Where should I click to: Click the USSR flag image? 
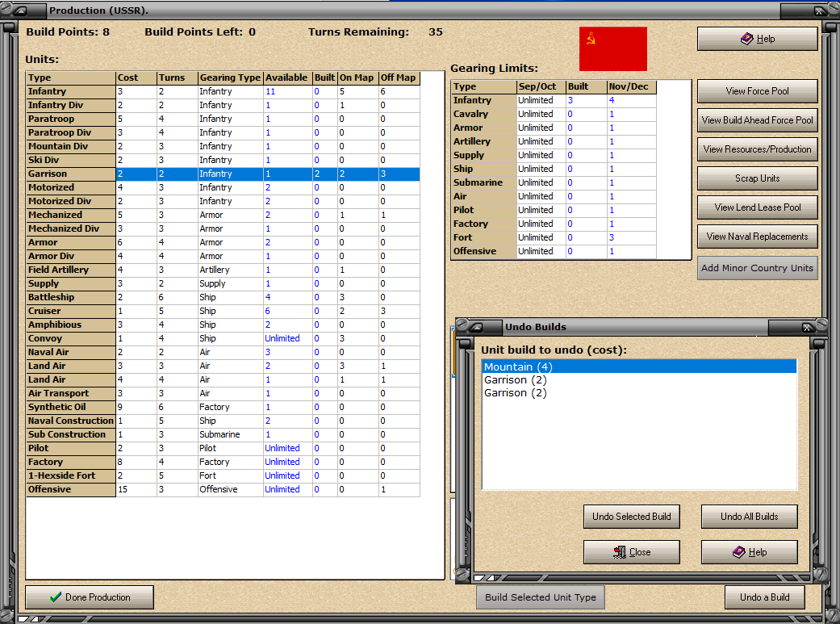point(613,48)
